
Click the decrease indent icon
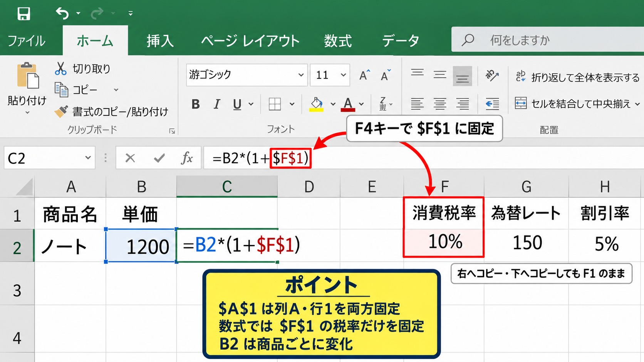click(x=492, y=104)
